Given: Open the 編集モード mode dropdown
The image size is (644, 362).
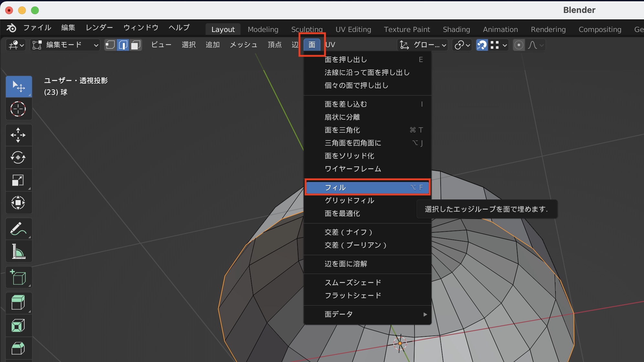Looking at the screenshot, I should (65, 45).
